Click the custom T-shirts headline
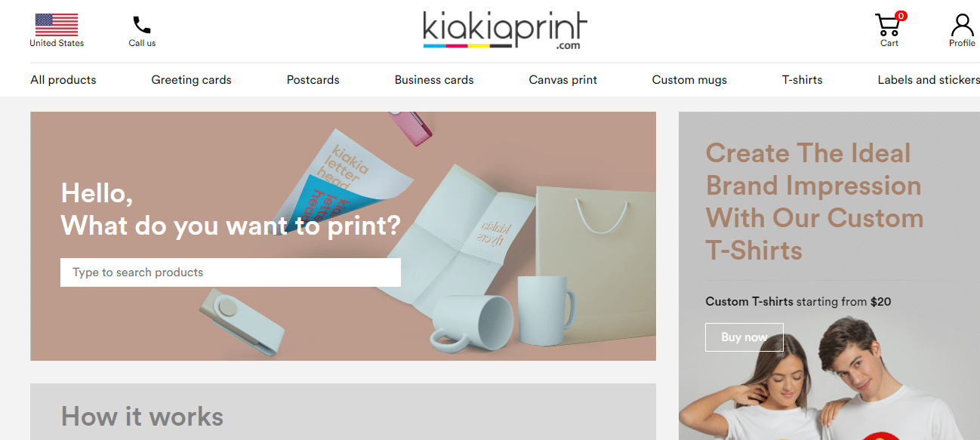 [x=814, y=202]
